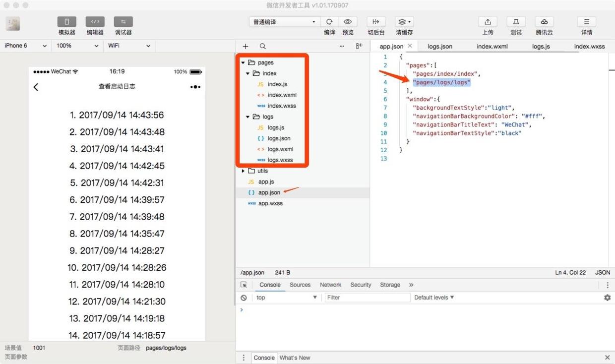Open the 100% zoom dropdown
The image size is (615, 364).
[77, 46]
